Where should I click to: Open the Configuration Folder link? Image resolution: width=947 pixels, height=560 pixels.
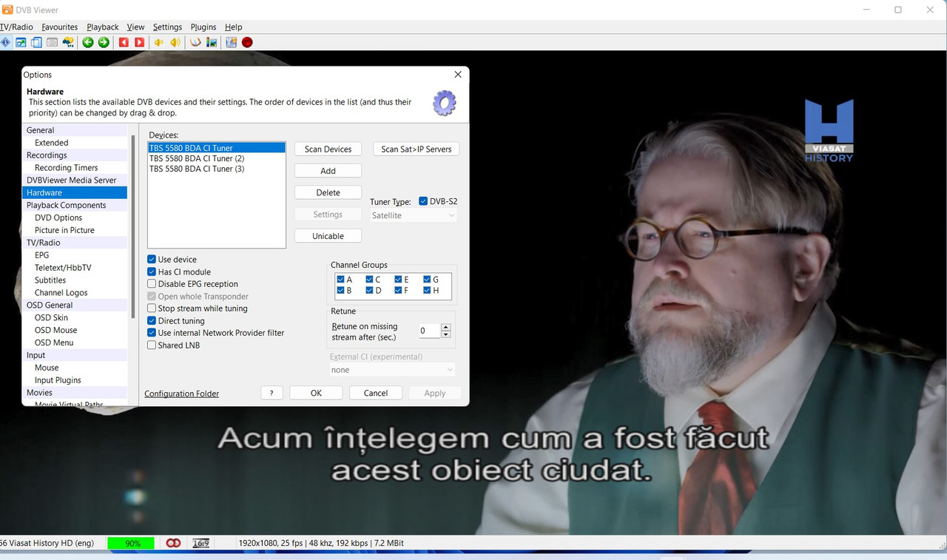pos(182,394)
